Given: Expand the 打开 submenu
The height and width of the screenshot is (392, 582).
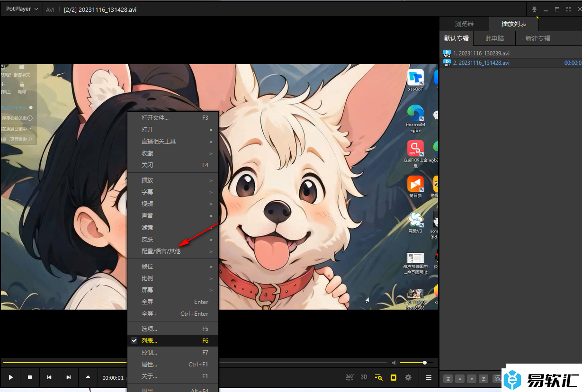Looking at the screenshot, I should click(x=173, y=129).
